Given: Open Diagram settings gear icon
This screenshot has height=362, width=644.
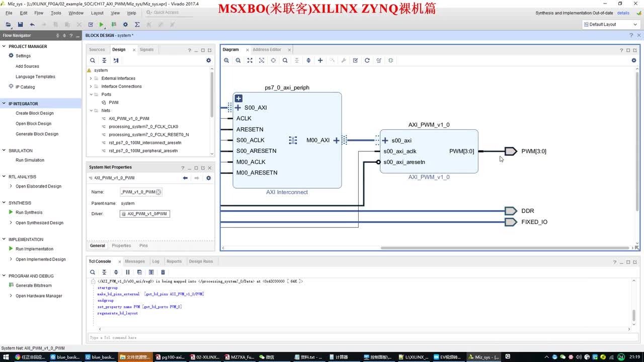Looking at the screenshot, I should click(634, 60).
